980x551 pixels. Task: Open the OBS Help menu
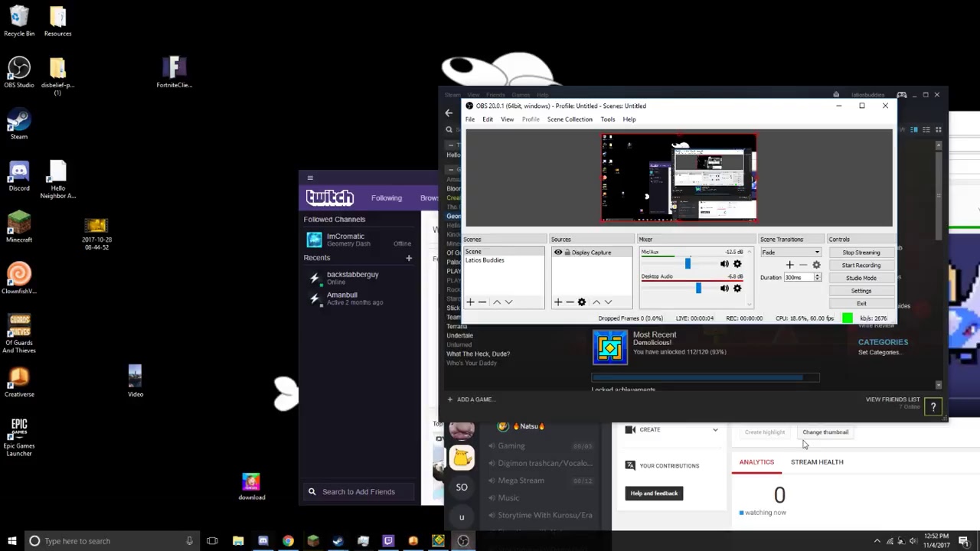pos(629,119)
